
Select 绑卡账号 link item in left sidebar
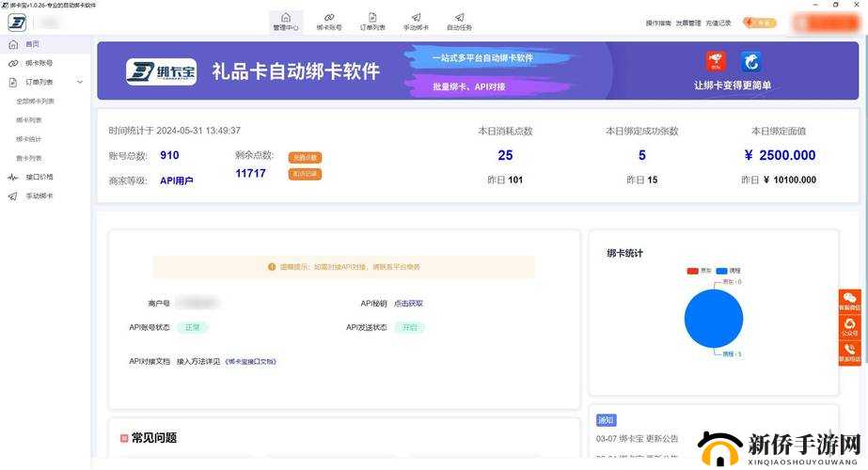45,63
